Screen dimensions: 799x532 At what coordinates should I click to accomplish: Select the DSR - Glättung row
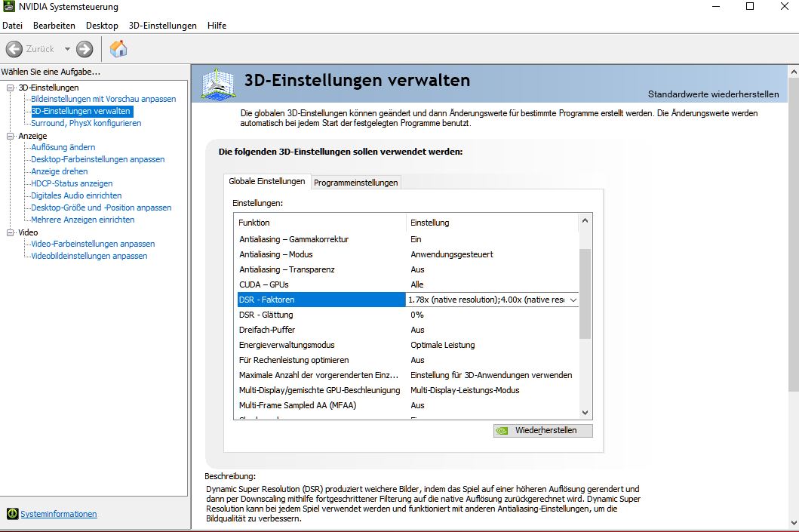point(407,315)
